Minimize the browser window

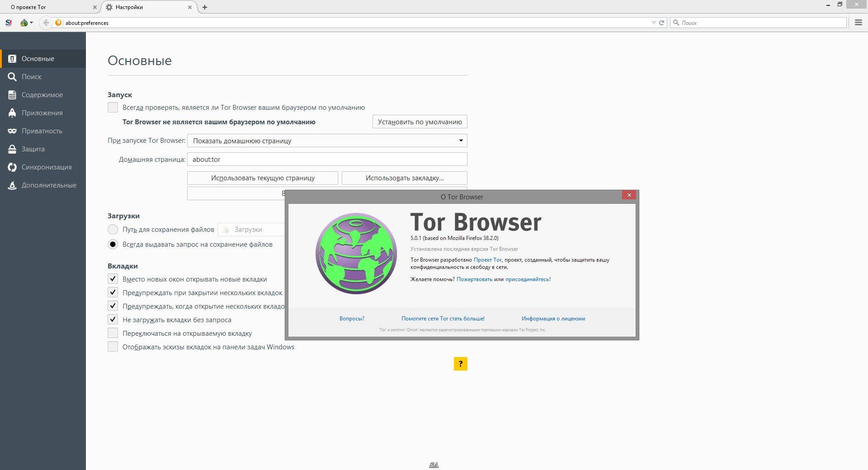[x=828, y=5]
